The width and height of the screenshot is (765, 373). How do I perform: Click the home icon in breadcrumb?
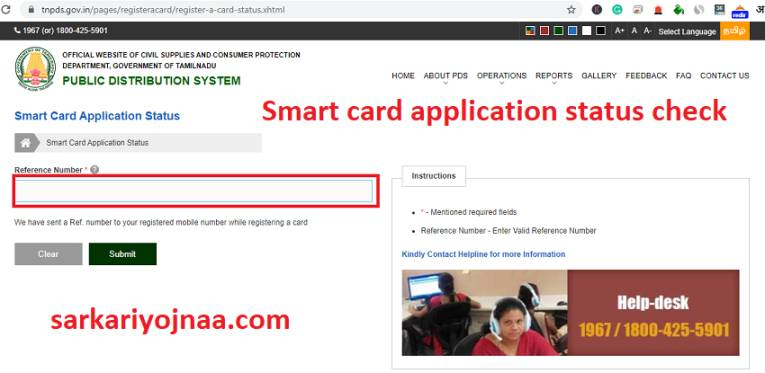pyautogui.click(x=25, y=143)
